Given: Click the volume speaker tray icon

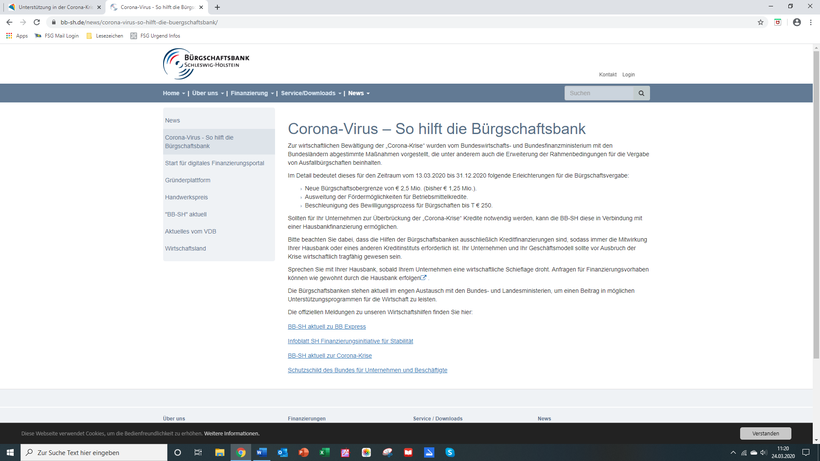Looking at the screenshot, I should [763, 453].
